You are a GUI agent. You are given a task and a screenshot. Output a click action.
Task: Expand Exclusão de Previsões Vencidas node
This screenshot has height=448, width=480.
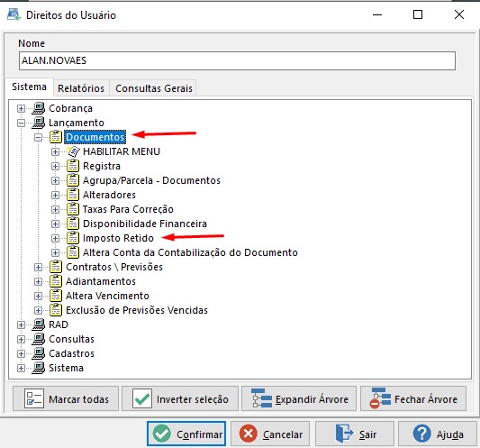coord(38,310)
